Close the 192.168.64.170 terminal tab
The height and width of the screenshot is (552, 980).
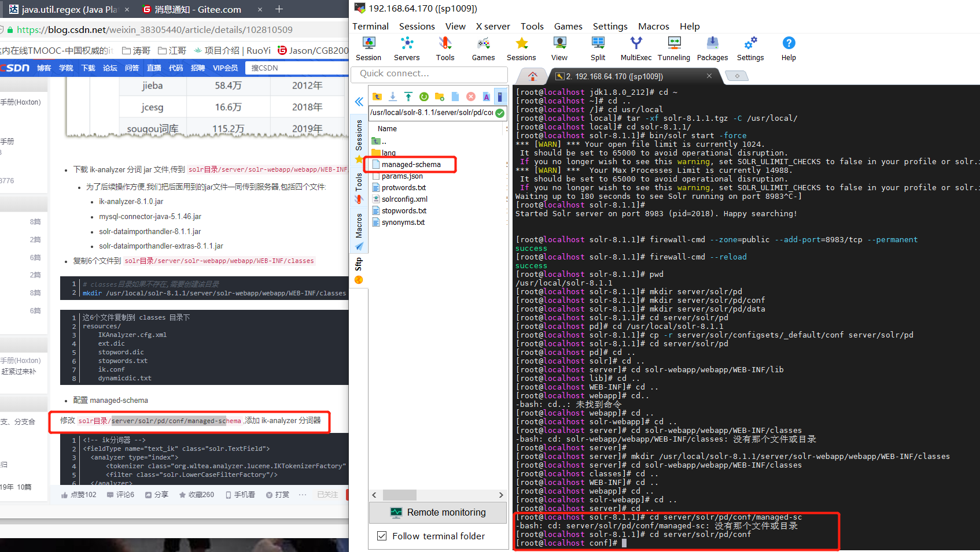coord(709,76)
